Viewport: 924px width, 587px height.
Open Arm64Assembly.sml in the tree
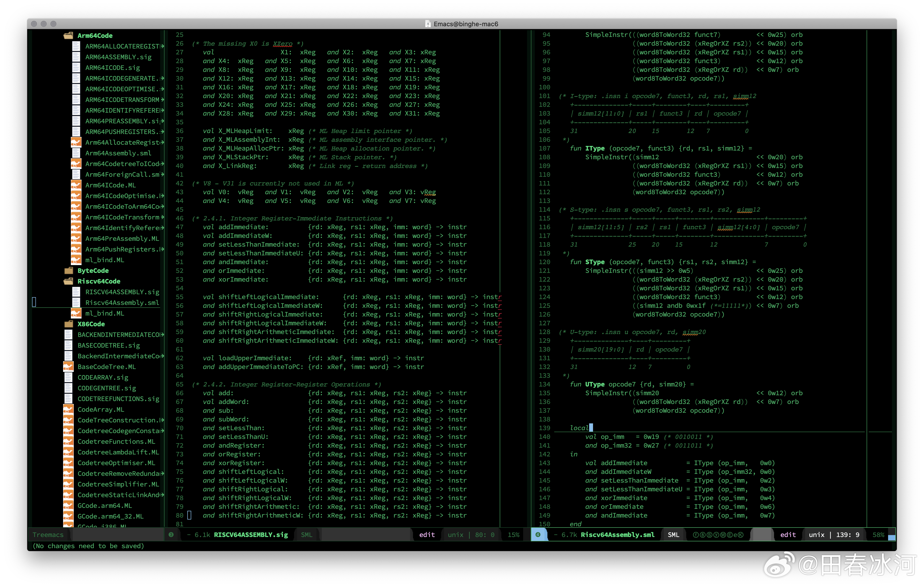(x=118, y=153)
